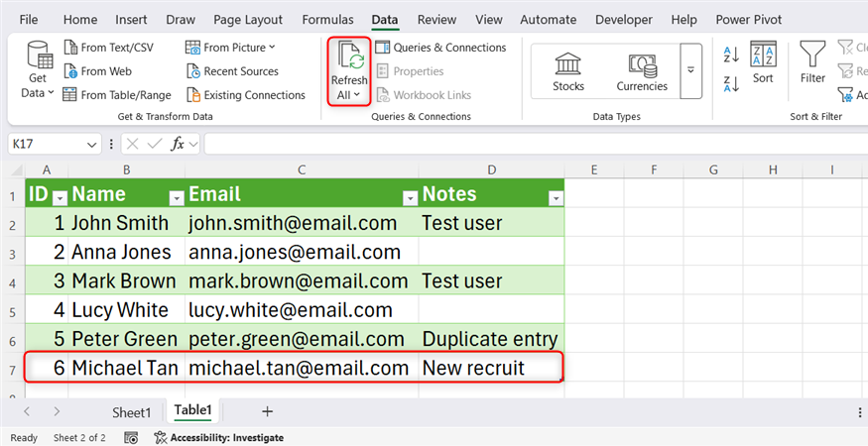This screenshot has width=868, height=446.
Task: Open Workbook Links
Action: [424, 95]
